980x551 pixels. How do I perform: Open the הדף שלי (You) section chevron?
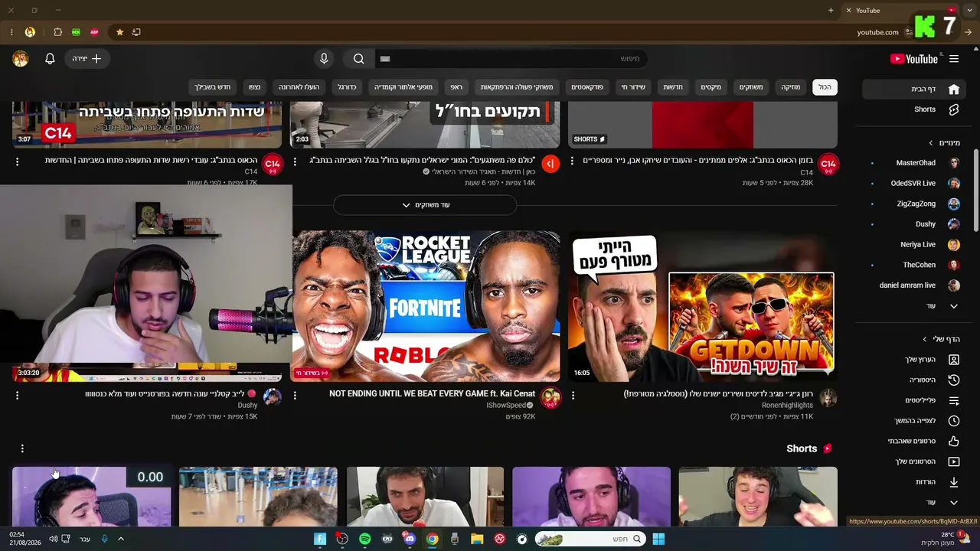coord(925,339)
